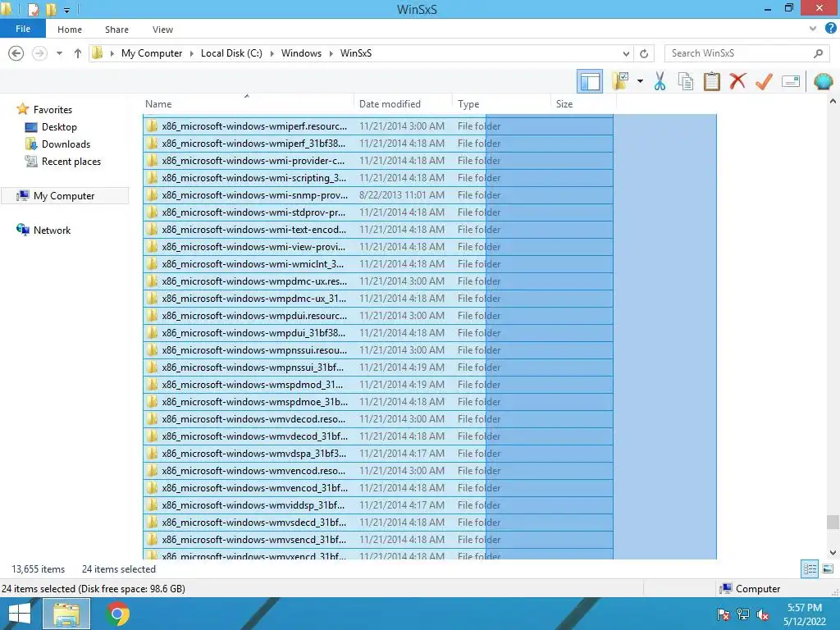This screenshot has height=630, width=840.
Task: Switch to the View ribbon tab
Action: 162,30
